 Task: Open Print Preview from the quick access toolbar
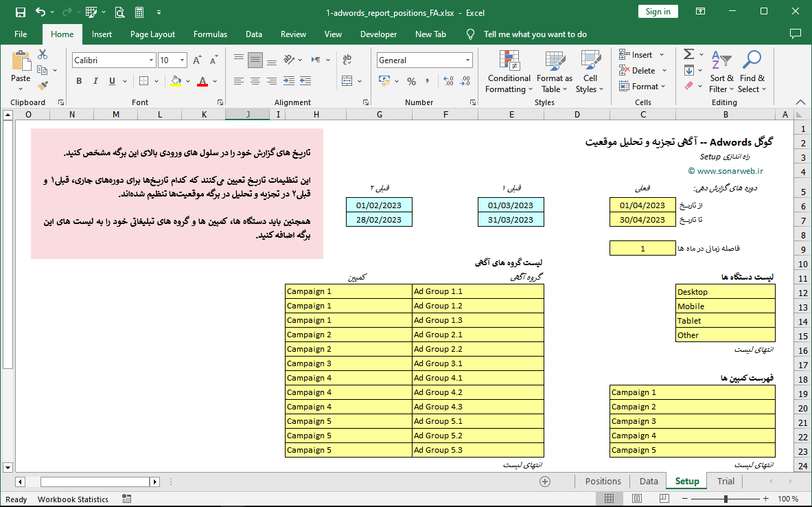(x=119, y=12)
